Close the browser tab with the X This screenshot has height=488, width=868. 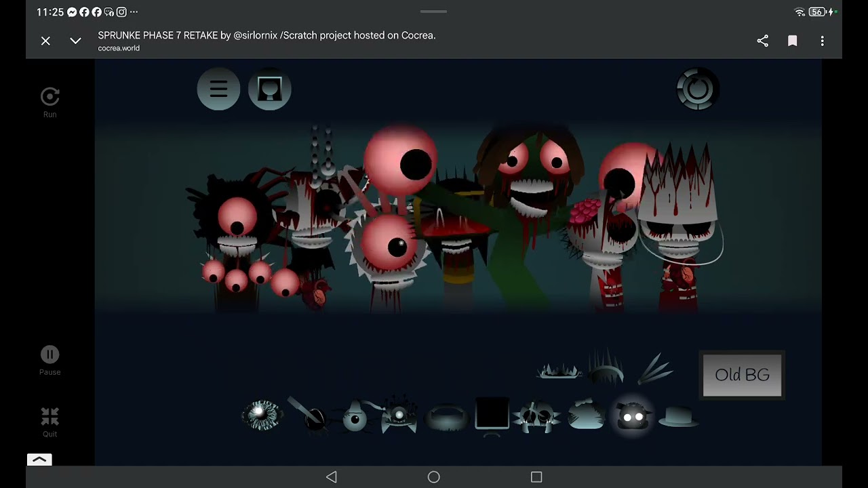coord(45,41)
